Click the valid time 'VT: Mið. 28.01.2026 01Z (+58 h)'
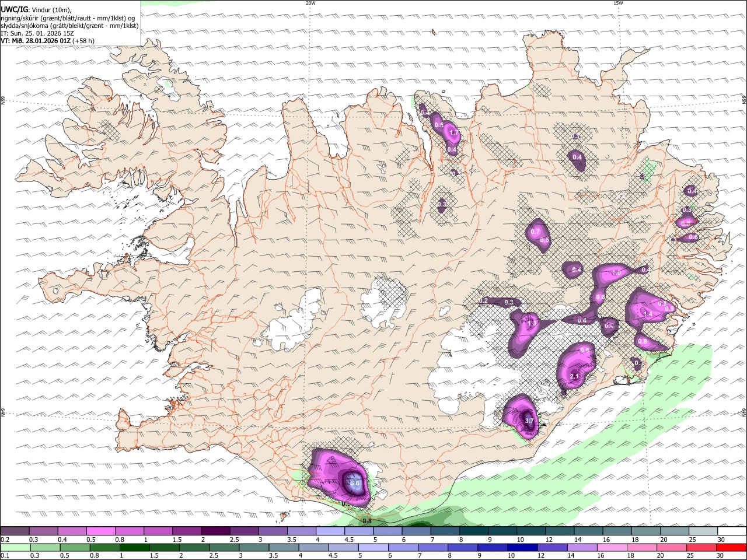 point(47,41)
